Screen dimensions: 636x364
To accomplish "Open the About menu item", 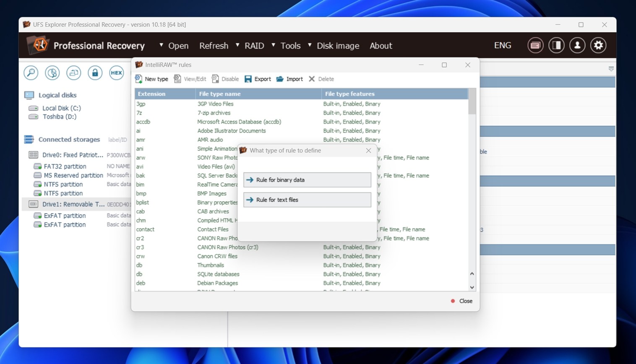I will [381, 46].
